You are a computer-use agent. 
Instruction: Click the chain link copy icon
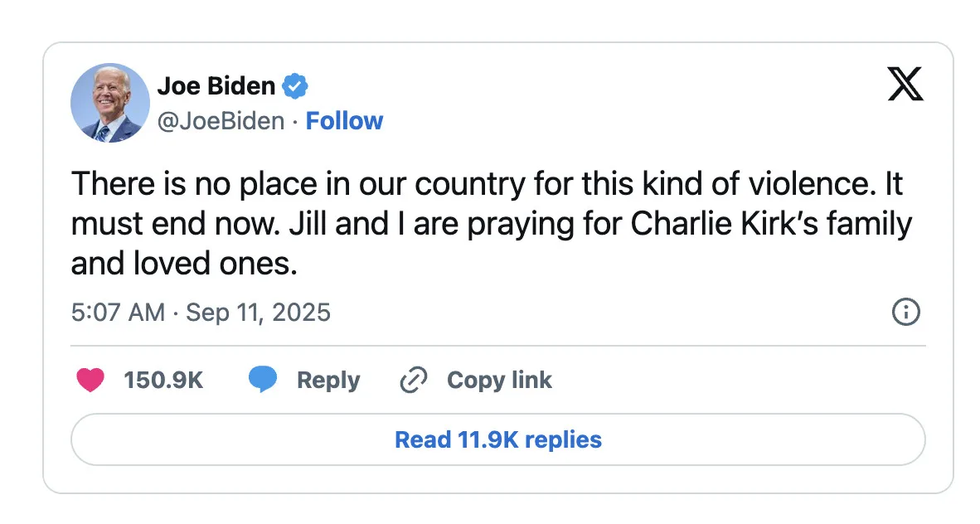413,380
